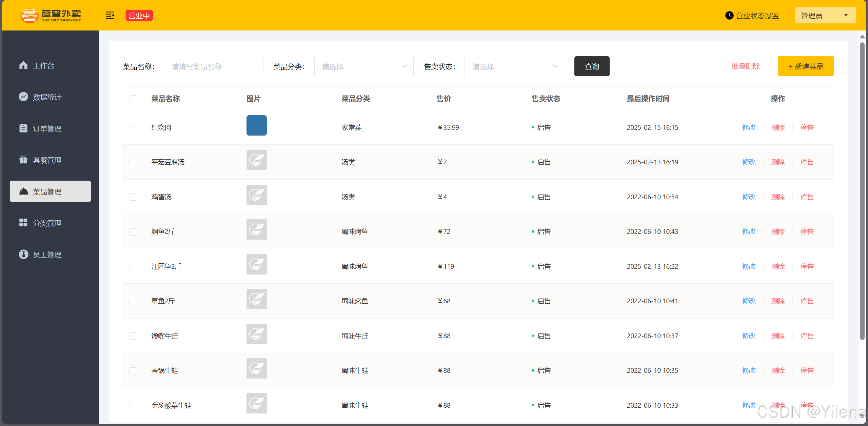
Task: Click the 工作台 home icon
Action: click(x=23, y=65)
